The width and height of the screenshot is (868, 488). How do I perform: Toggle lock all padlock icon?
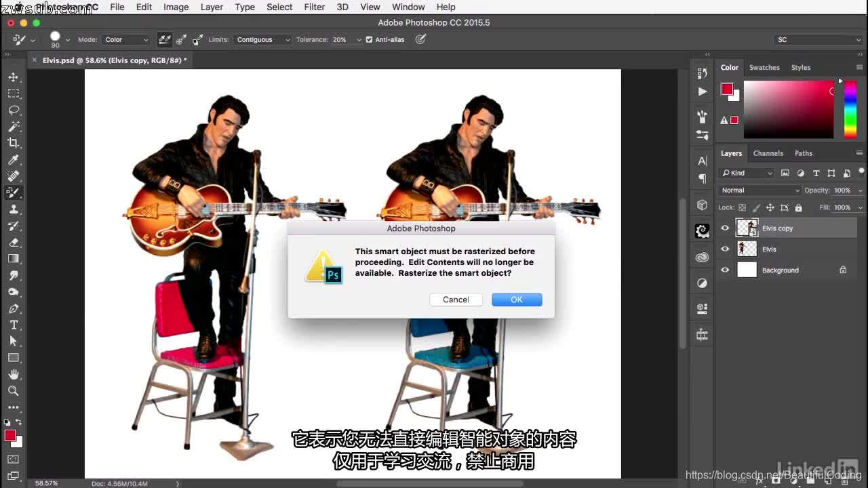(x=798, y=207)
